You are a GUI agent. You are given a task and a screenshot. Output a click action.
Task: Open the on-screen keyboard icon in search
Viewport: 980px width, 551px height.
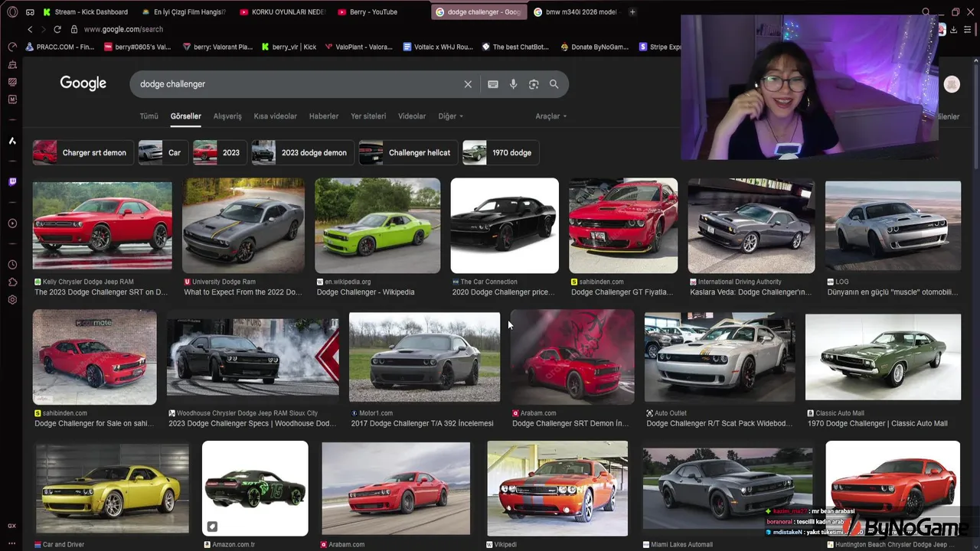click(493, 84)
